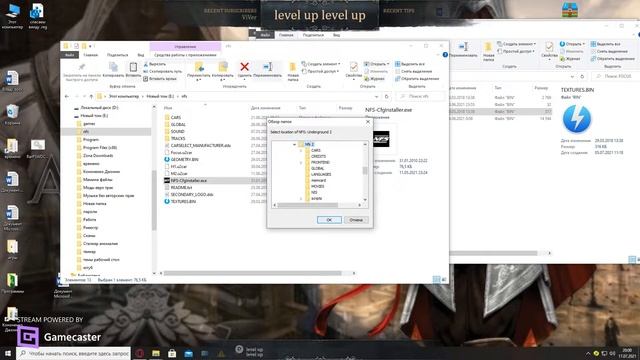Click Copy icon in nfs window ribbon
Screen dimensions: 640x360
point(113,67)
